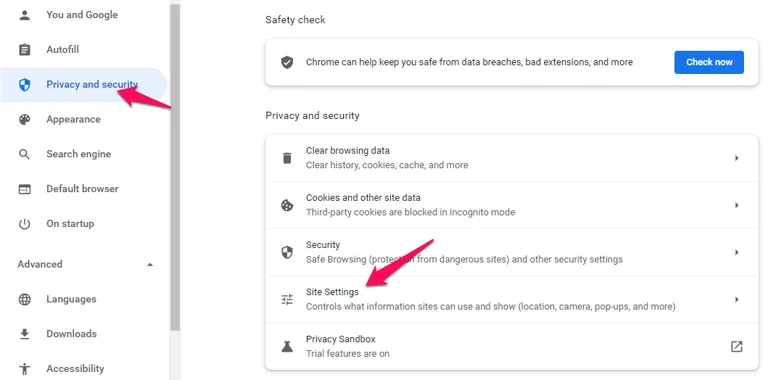Viewport: 768px width, 380px height.
Task: Click the palette icon for Appearance
Action: (x=24, y=119)
